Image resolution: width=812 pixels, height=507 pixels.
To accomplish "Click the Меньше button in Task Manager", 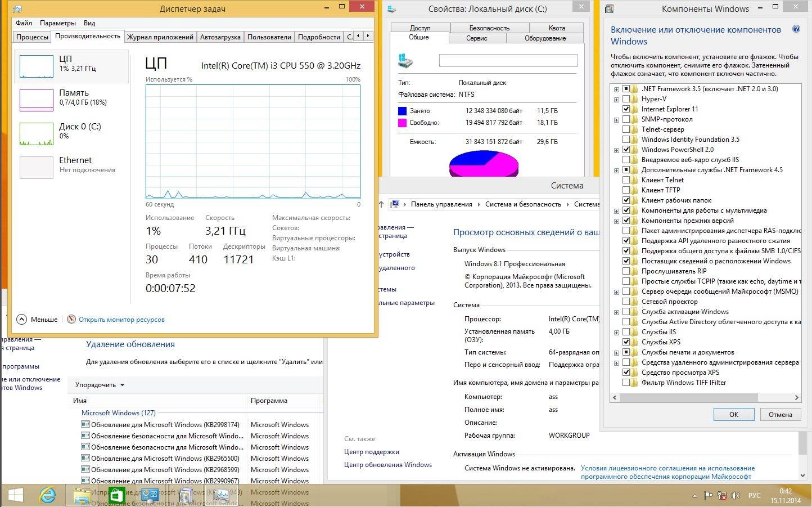I will 37,320.
